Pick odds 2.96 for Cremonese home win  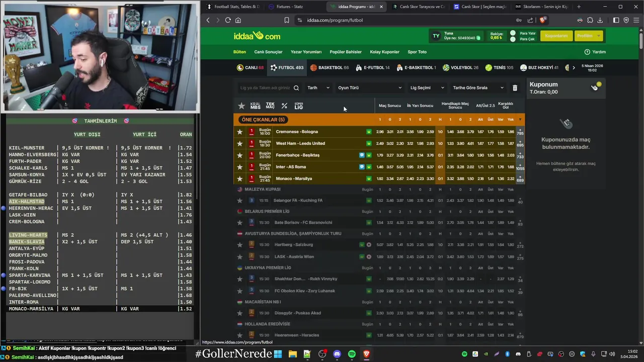380,132
